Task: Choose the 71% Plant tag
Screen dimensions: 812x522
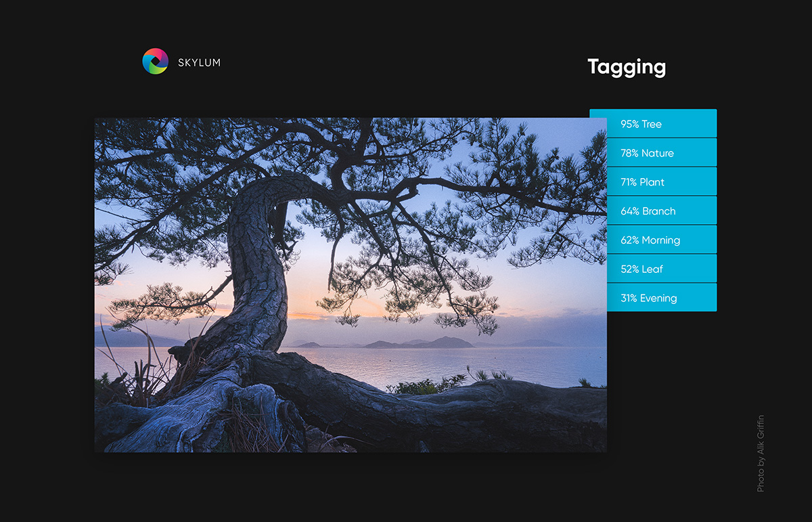Action: [x=653, y=182]
